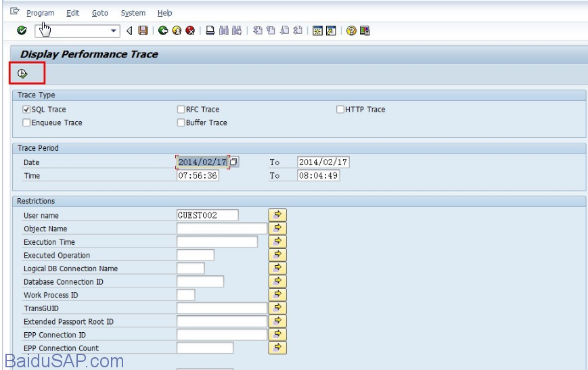Open the Date value help picker
This screenshot has height=370, width=588.
[233, 162]
